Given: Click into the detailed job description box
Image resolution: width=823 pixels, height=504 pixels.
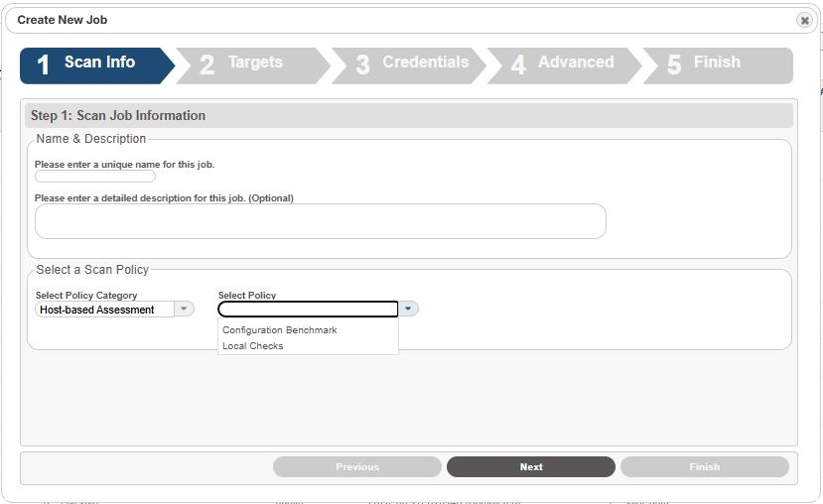Looking at the screenshot, I should tap(321, 221).
